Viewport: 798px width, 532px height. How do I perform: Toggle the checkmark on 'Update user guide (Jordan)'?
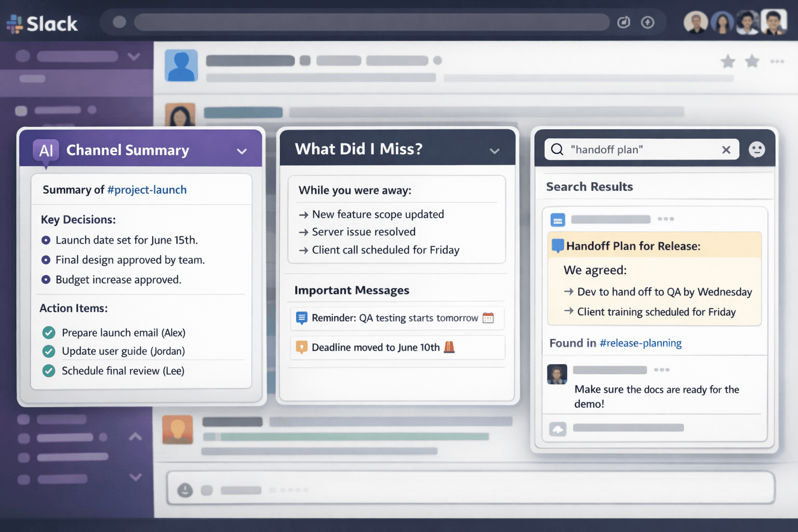(x=48, y=351)
